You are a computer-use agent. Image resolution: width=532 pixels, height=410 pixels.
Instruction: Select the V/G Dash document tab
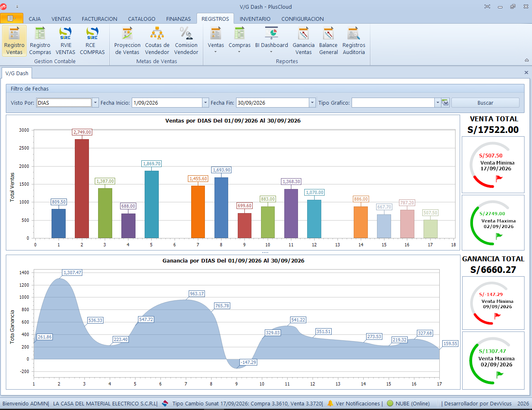(x=17, y=73)
